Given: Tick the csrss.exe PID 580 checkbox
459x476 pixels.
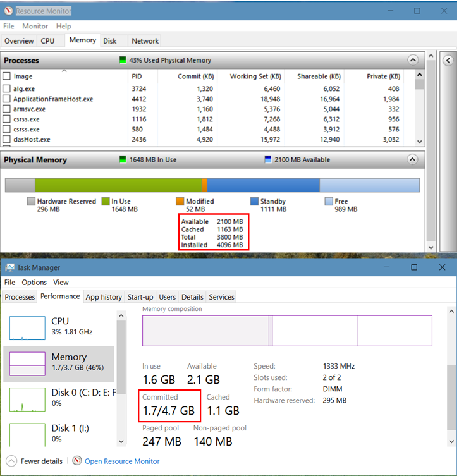Looking at the screenshot, I should (x=7, y=129).
